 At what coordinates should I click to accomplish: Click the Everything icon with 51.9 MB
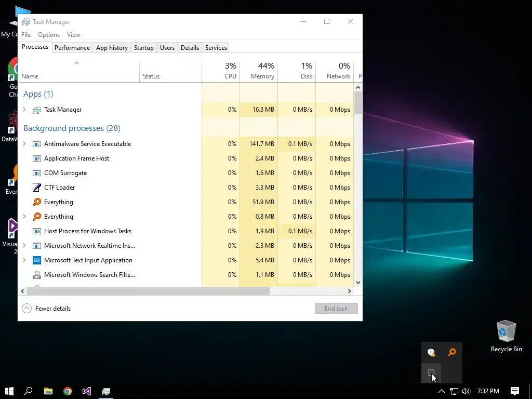(x=37, y=202)
